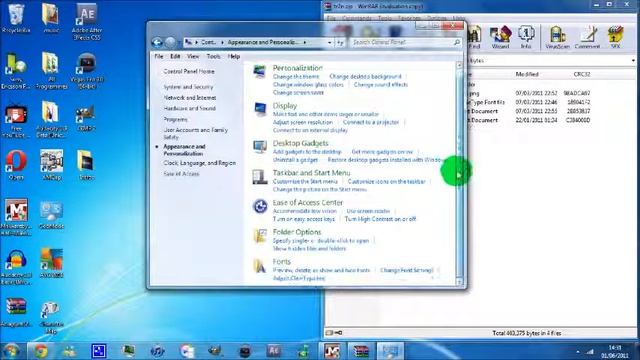
Task: Select the Vegas Pro desktop shortcut
Action: click(86, 71)
